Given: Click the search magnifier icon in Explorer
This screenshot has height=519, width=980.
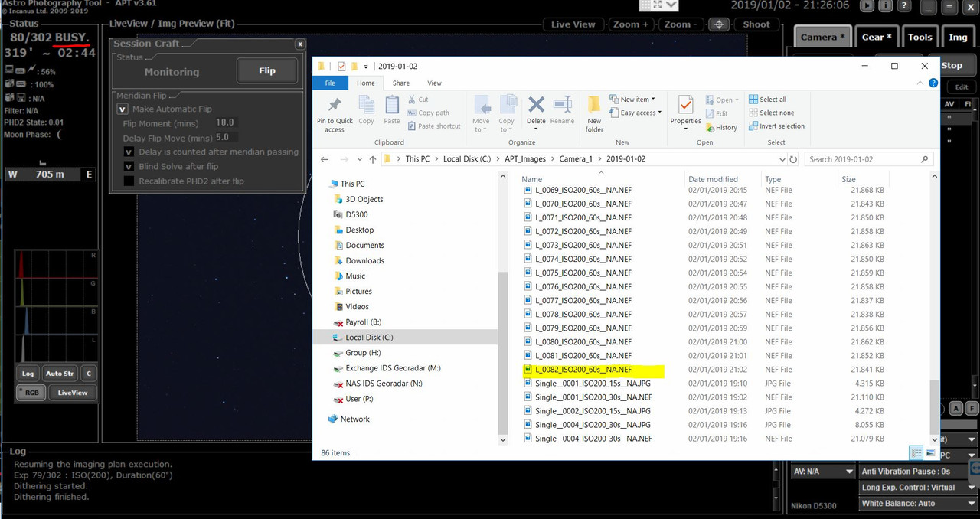Looking at the screenshot, I should (925, 159).
